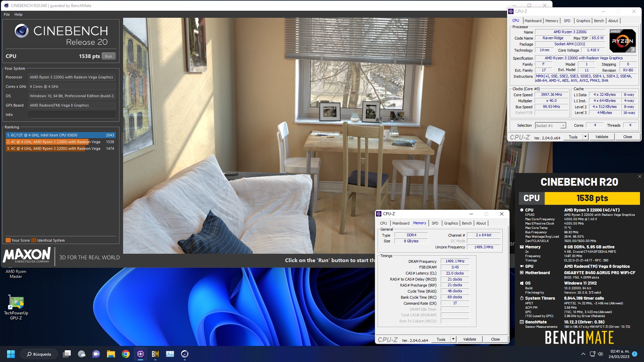Open the network tray icon
Image resolution: width=644 pixels, height=362 pixels.
(593, 354)
